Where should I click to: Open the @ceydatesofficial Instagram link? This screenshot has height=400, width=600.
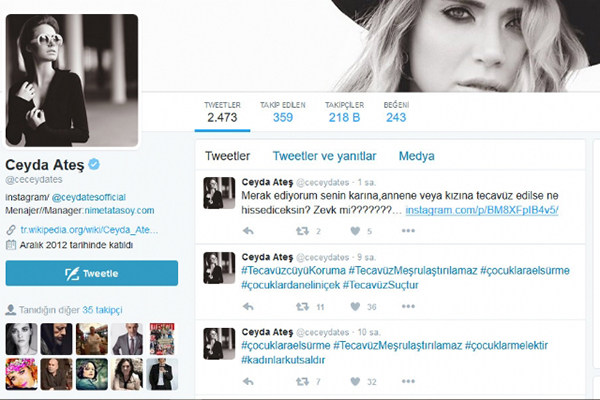click(88, 197)
